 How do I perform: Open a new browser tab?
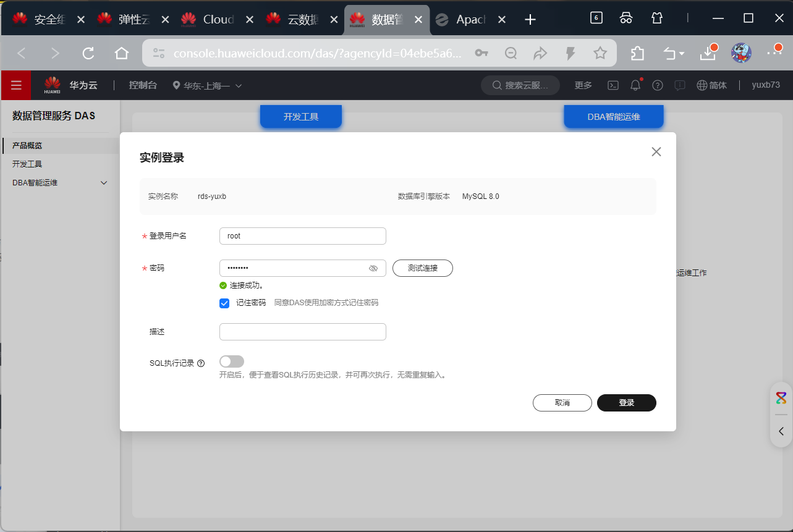530,20
